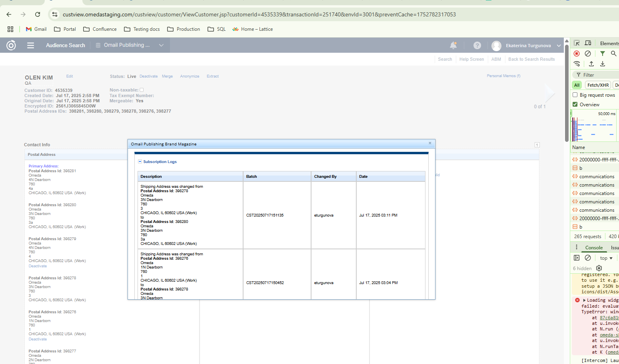The height and width of the screenshot is (364, 619).
Task: Uncheck the Overview checkbox
Action: [x=575, y=105]
